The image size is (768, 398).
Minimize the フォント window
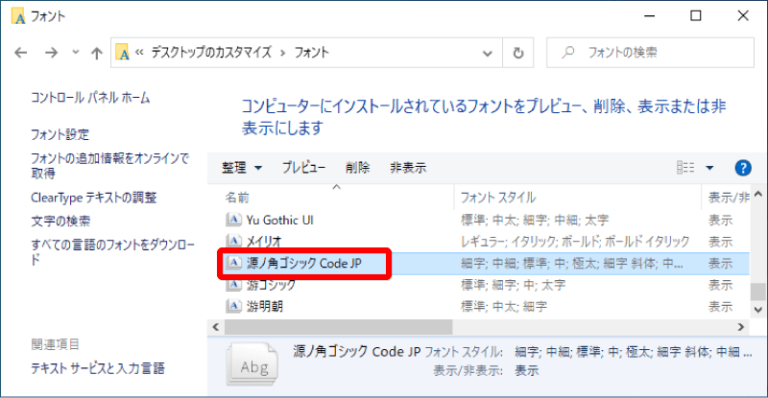coord(649,16)
